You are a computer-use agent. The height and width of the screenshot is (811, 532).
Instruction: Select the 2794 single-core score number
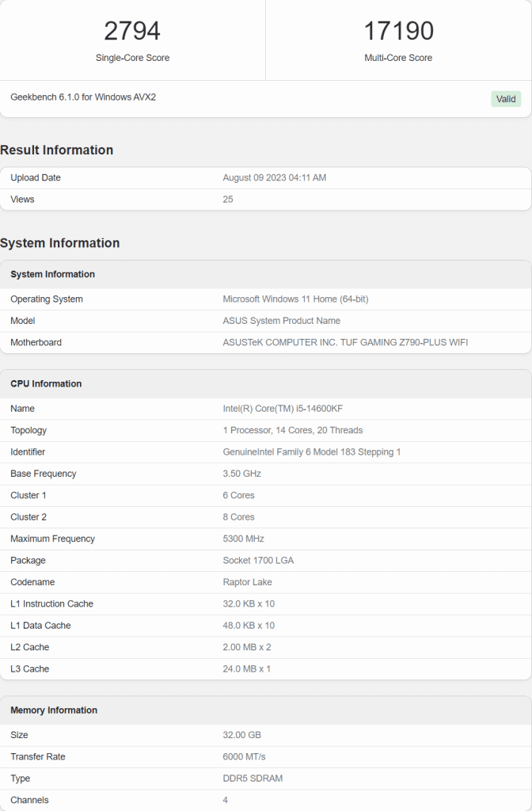pyautogui.click(x=132, y=31)
